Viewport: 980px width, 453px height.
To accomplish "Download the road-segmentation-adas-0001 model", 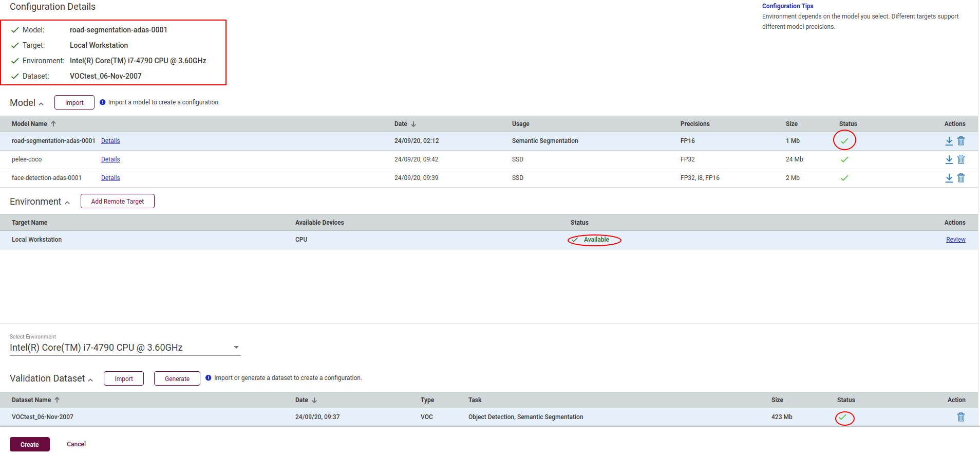I will (949, 141).
